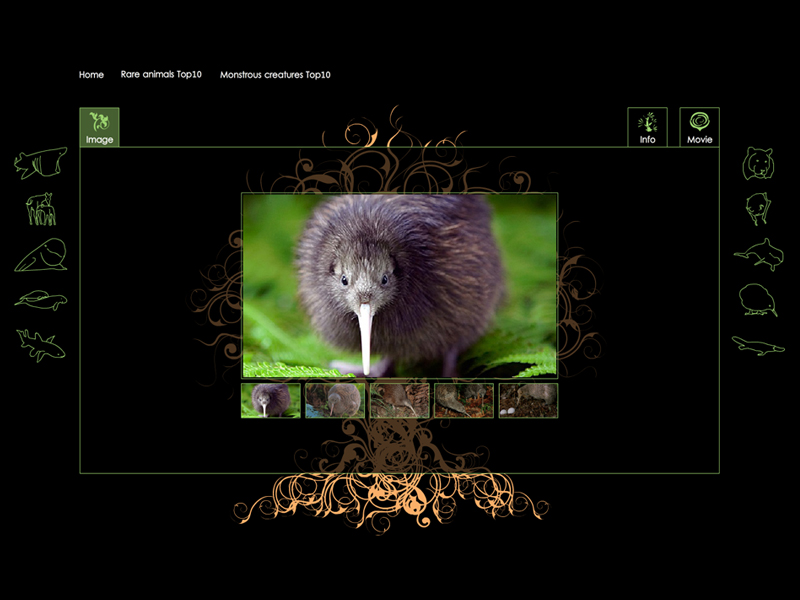Select fourth thumbnail with two kiwis

464,401
